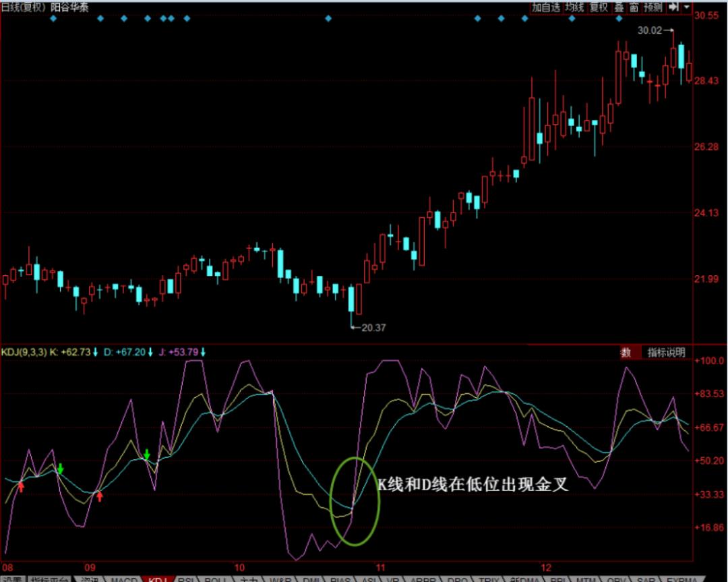
Task: Switch to the MTM indicator tab
Action: coord(586,579)
